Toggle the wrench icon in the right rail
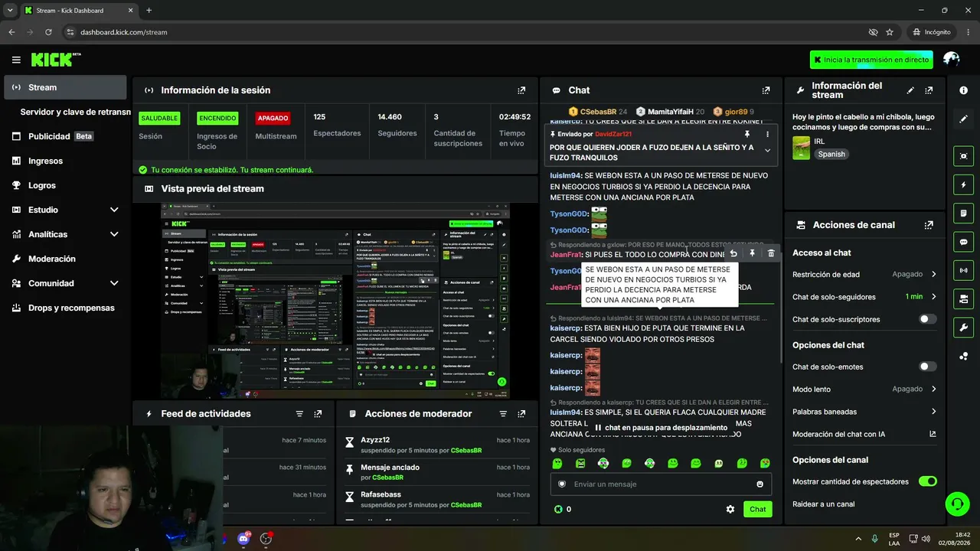The width and height of the screenshot is (980, 551). pos(964,328)
